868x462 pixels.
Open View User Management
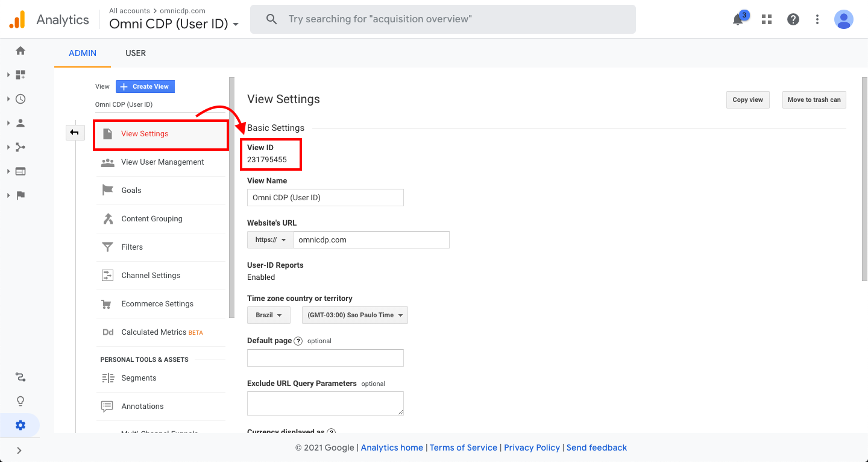coord(161,162)
